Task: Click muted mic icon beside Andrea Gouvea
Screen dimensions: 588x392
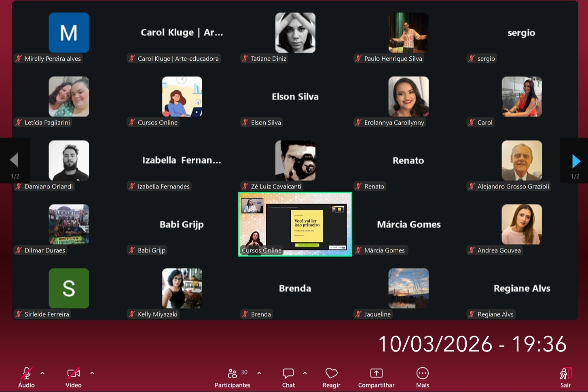Action: (472, 250)
